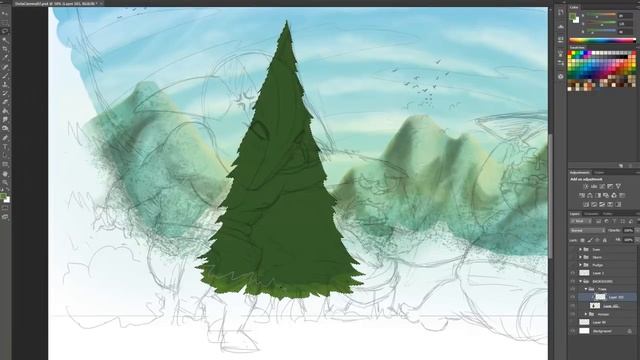Select the Path Selection tool

coord(5,156)
